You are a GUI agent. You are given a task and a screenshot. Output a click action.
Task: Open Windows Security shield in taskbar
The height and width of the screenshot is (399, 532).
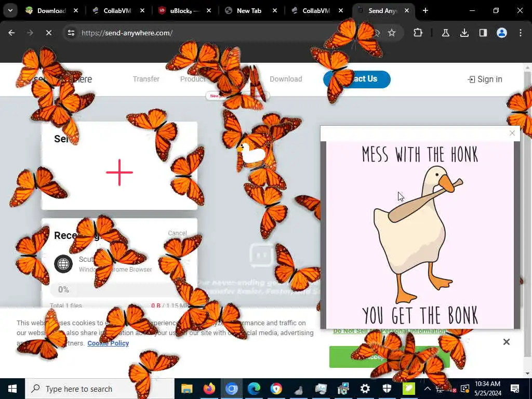(387, 389)
